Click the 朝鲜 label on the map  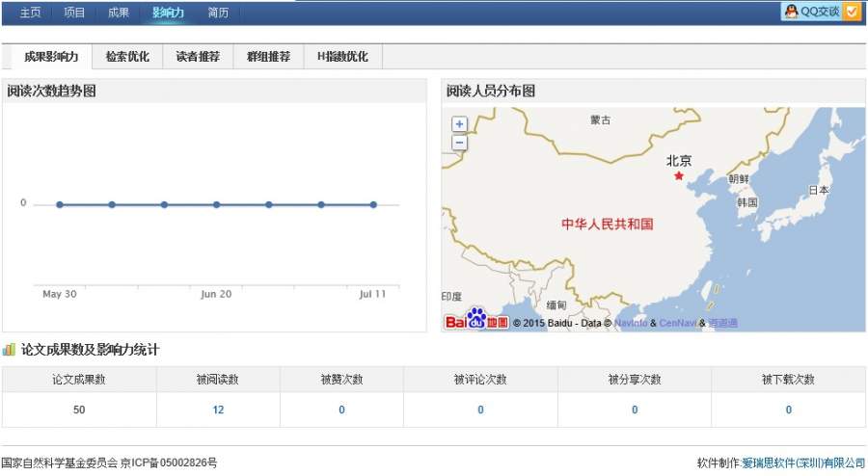tap(739, 178)
